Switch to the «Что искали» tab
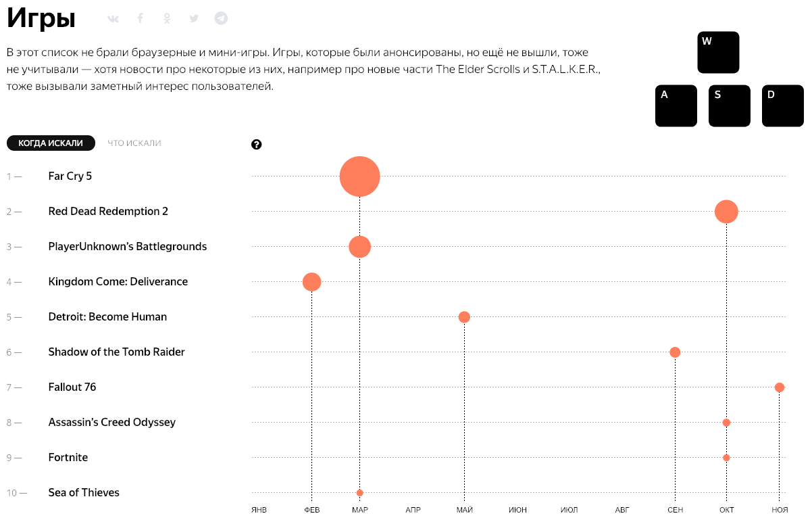 [134, 143]
